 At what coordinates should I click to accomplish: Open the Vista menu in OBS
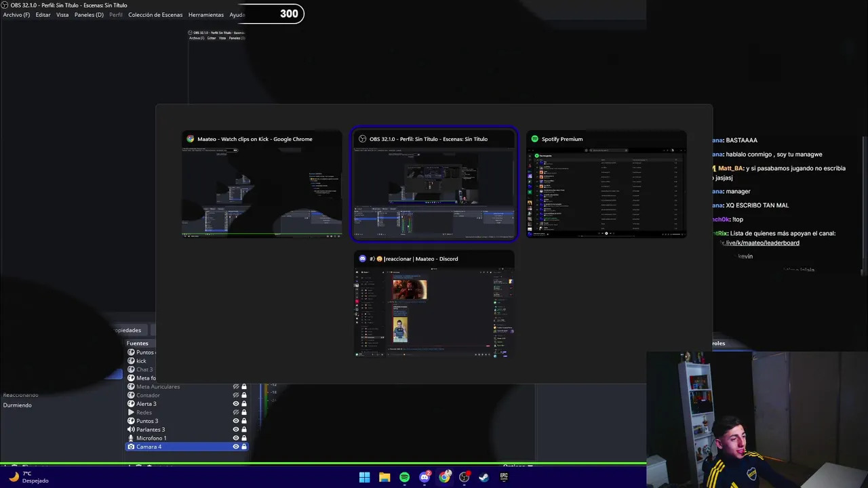[x=62, y=15]
